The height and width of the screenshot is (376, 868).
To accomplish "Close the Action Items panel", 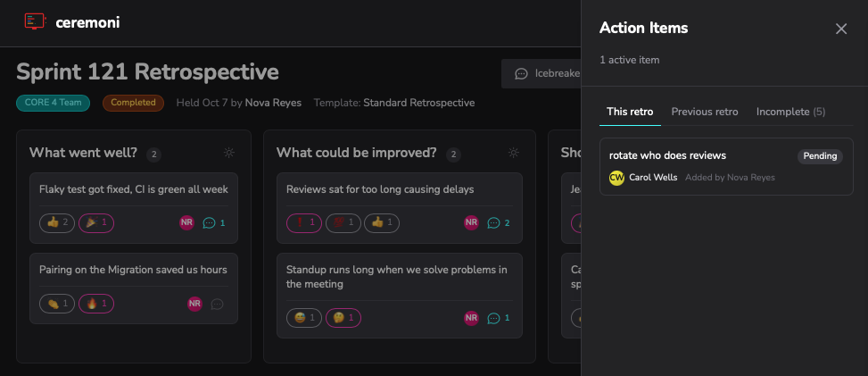I will [x=841, y=29].
